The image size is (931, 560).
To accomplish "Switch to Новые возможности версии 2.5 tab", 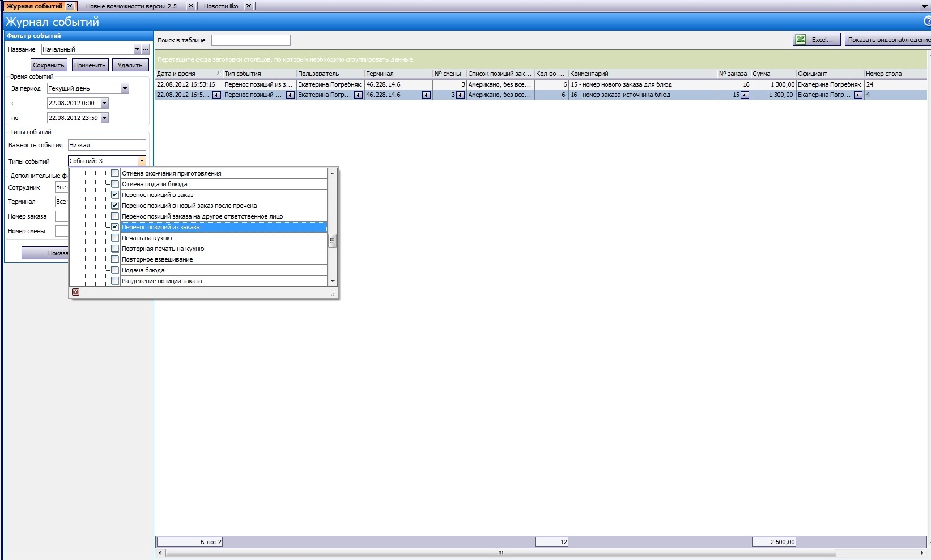I will 131,6.
